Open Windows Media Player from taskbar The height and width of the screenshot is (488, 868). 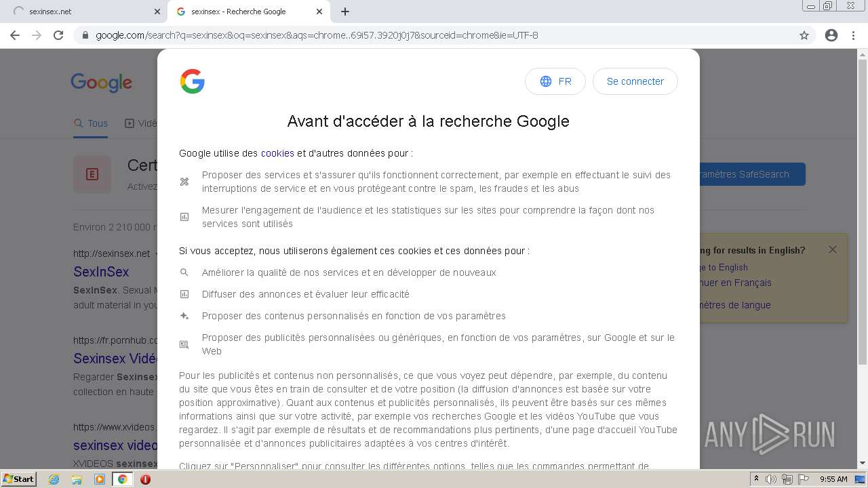pos(100,479)
